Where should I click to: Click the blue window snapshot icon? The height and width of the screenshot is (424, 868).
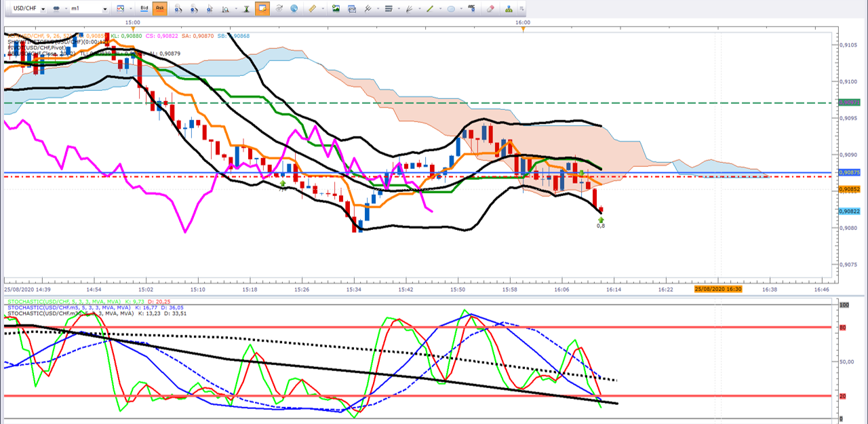tap(351, 9)
